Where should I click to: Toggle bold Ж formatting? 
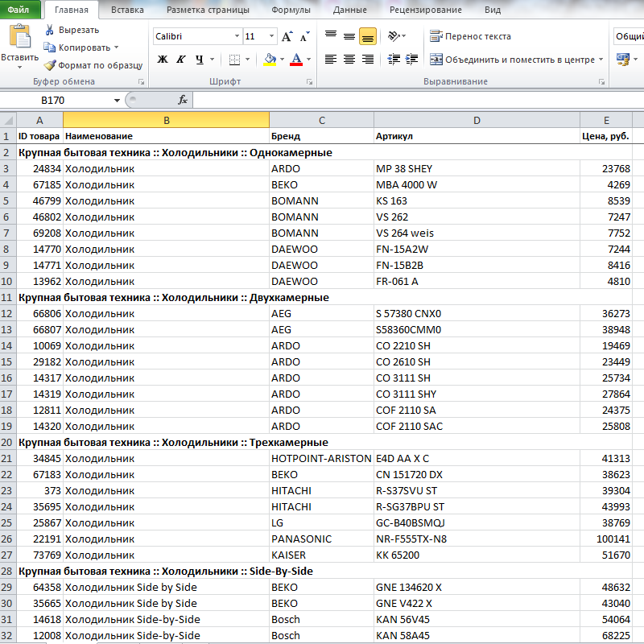[x=163, y=59]
